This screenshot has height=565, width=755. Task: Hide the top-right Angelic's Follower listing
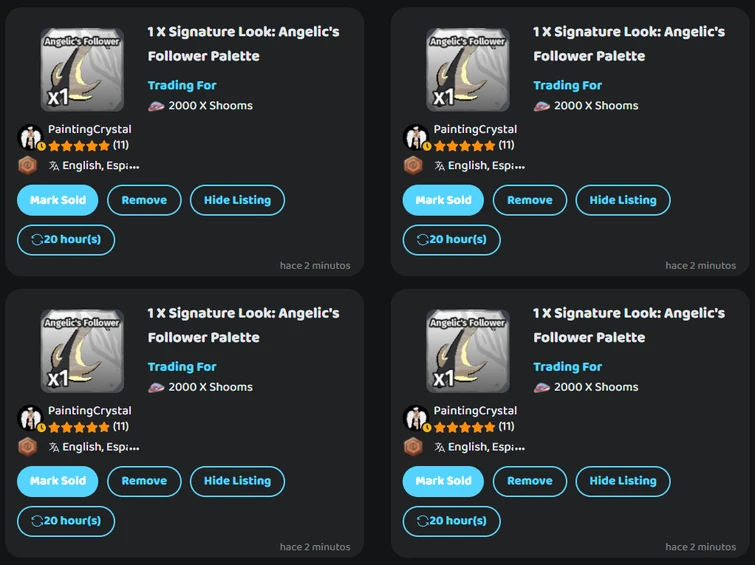pyautogui.click(x=623, y=200)
